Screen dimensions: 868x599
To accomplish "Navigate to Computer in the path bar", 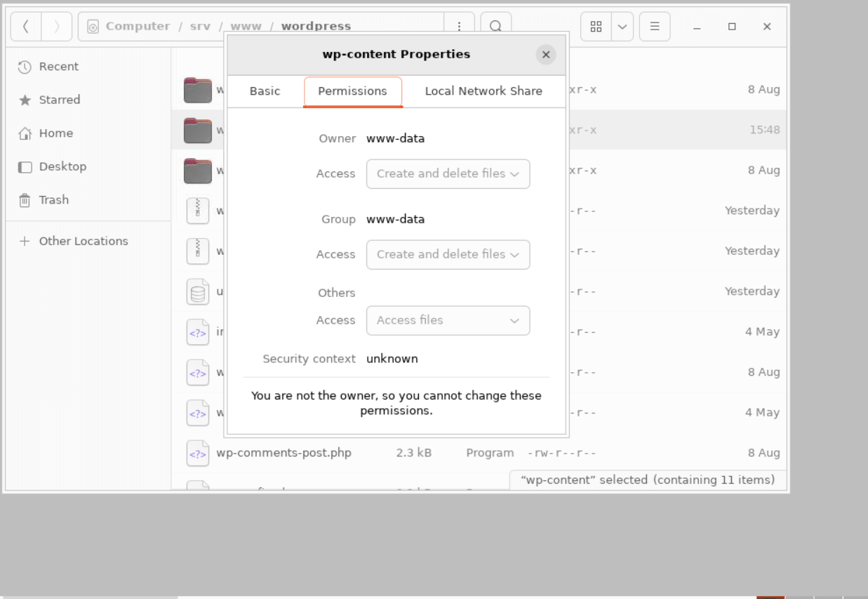I will tap(138, 27).
